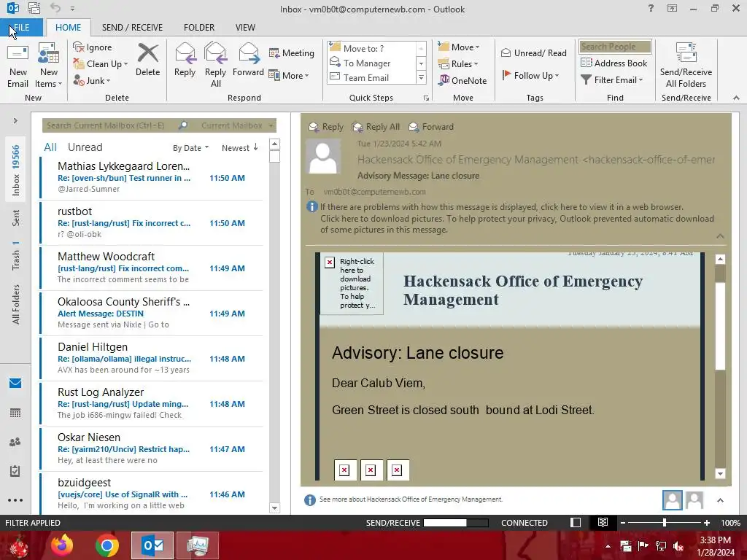The image size is (747, 560).
Task: Send the message to OneNote
Action: [x=462, y=80]
